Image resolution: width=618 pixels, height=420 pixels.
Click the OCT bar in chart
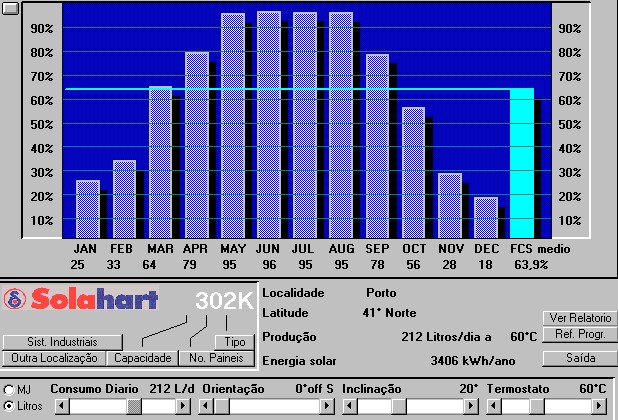click(x=413, y=173)
